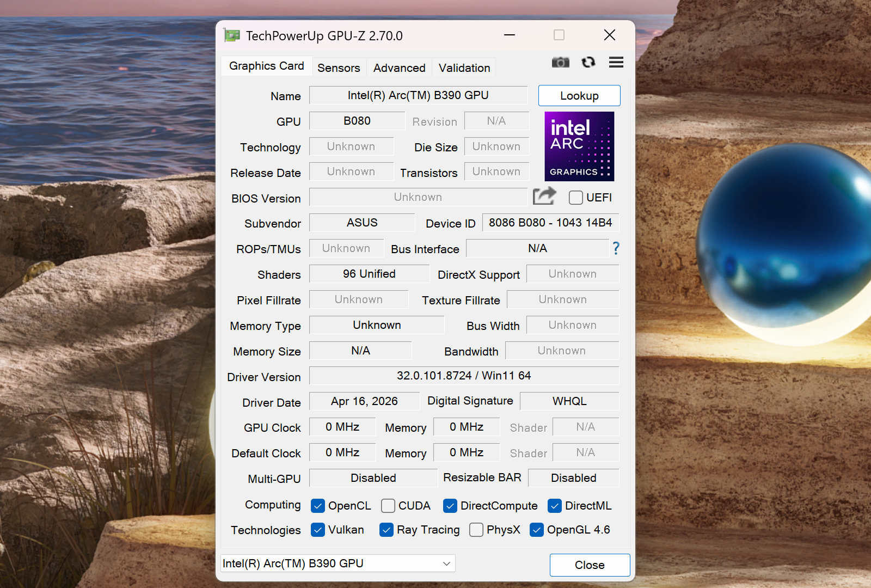Toggle the Ray Tracing checkbox
Image resolution: width=871 pixels, height=588 pixels.
coord(387,530)
